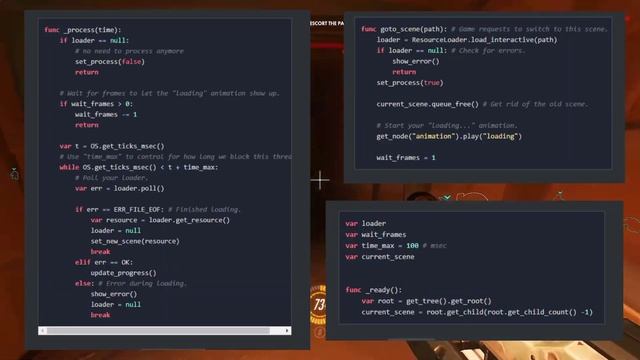Screen dimensions: 640x360
Task: Click the "update_progress()" line
Action: tap(123, 273)
